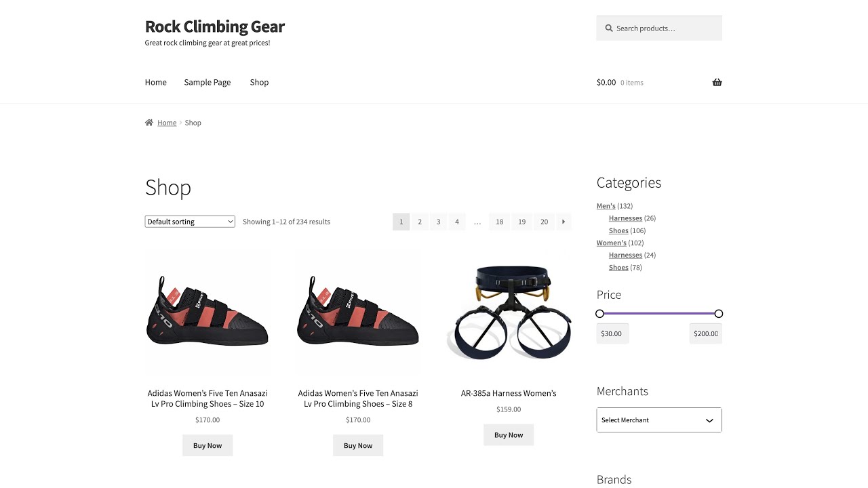Click the AR-385a Harness product image

(x=509, y=312)
